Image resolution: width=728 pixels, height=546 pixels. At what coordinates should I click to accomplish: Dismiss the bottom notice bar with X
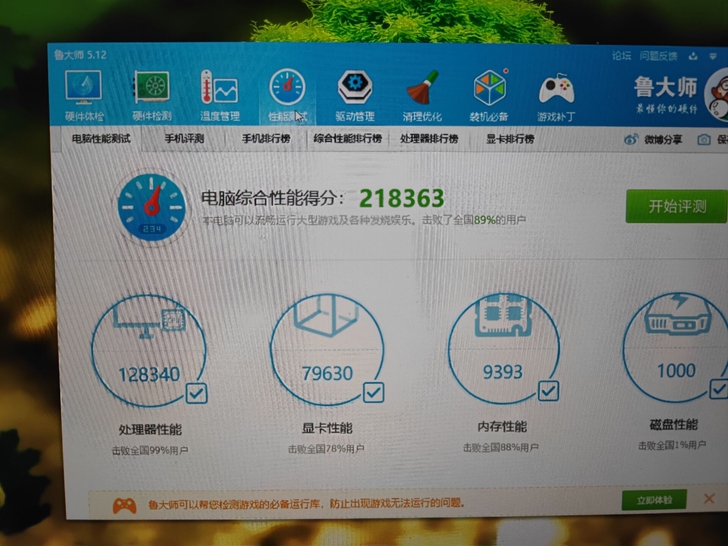pos(709,499)
